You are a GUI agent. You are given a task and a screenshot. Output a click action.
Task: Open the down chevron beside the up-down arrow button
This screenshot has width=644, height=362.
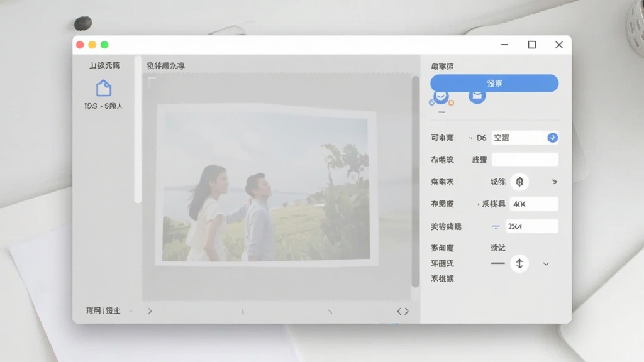(x=546, y=264)
